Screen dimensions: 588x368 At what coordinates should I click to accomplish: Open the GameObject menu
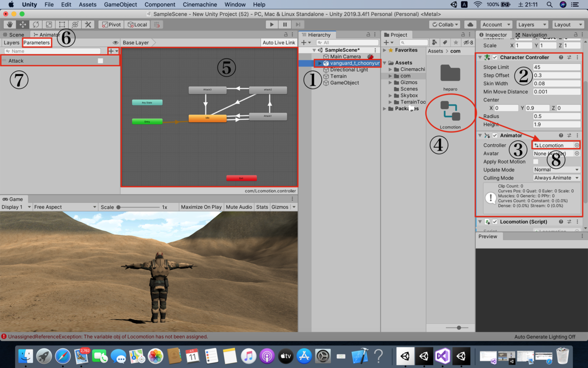(120, 4)
